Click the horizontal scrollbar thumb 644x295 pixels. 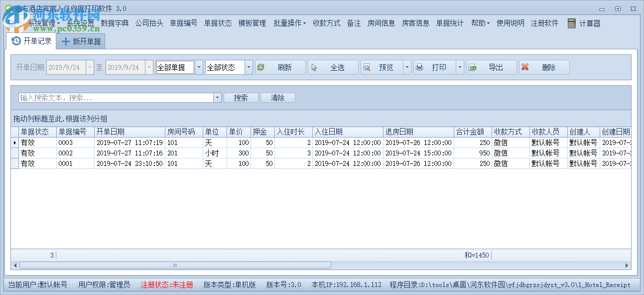175,266
